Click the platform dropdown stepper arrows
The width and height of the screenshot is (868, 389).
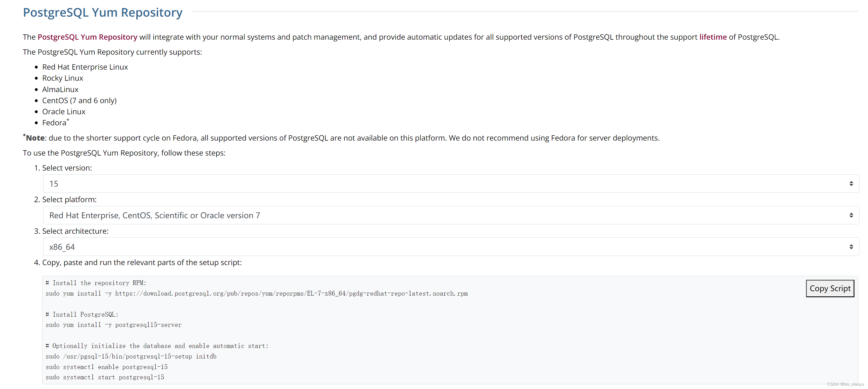(x=851, y=215)
